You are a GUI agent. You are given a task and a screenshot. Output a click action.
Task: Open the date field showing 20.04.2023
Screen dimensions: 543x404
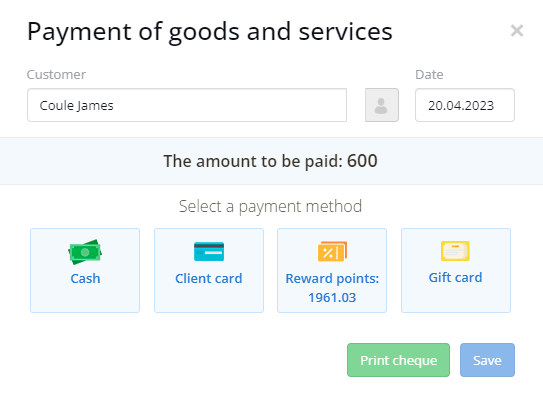pyautogui.click(x=465, y=105)
